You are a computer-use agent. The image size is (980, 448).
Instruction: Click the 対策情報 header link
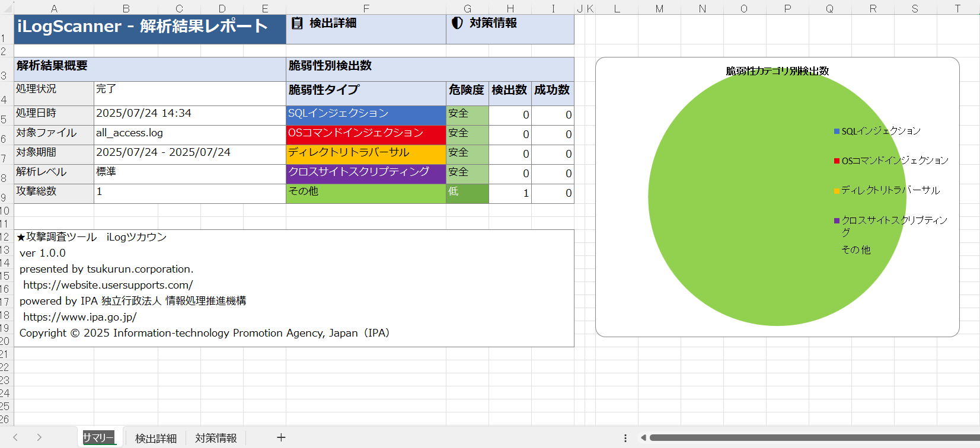493,23
